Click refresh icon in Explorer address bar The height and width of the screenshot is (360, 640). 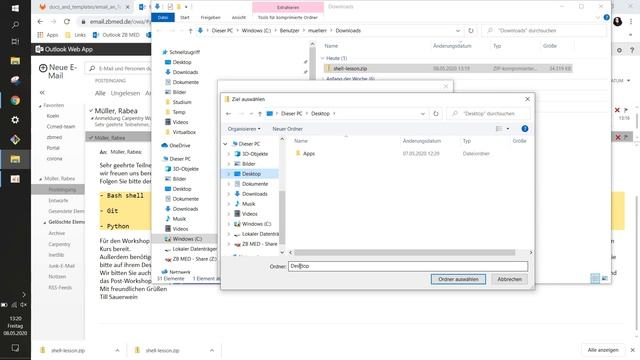click(x=471, y=31)
